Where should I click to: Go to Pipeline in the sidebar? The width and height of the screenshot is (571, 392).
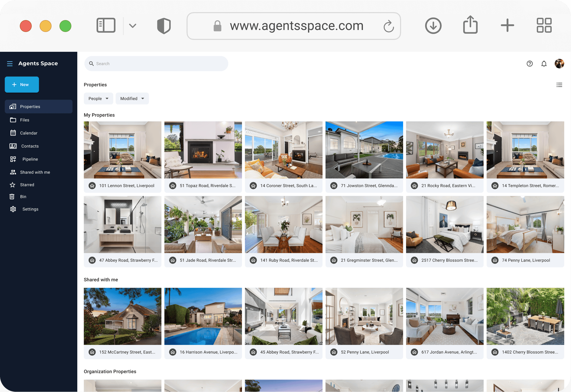click(30, 159)
